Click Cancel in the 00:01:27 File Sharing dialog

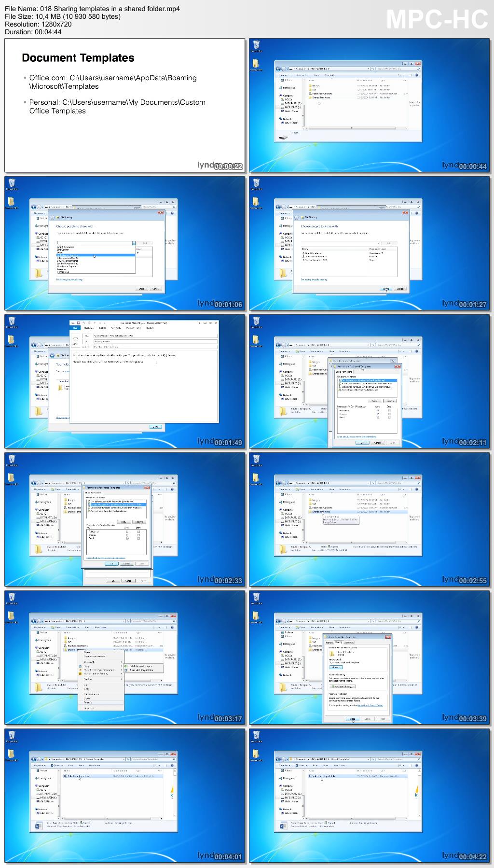pyautogui.click(x=400, y=289)
